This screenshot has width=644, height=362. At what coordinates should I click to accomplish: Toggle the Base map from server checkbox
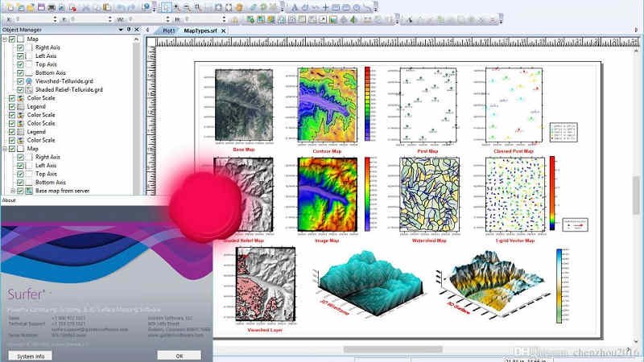point(21,191)
